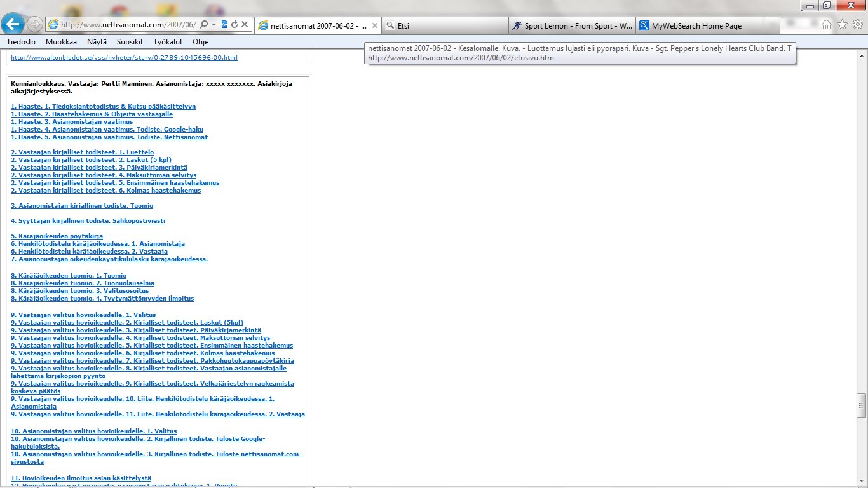The image size is (868, 488).
Task: Close the nettisanomat tab
Action: pyautogui.click(x=375, y=26)
